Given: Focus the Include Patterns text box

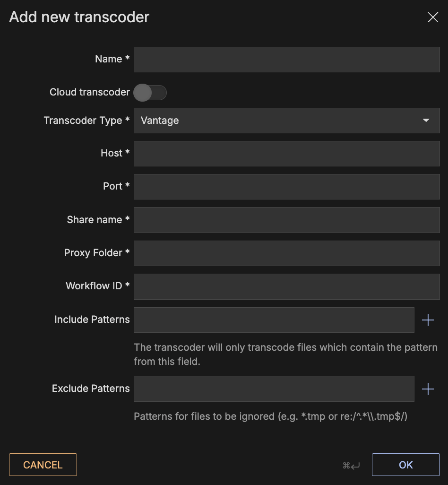Looking at the screenshot, I should (x=274, y=320).
